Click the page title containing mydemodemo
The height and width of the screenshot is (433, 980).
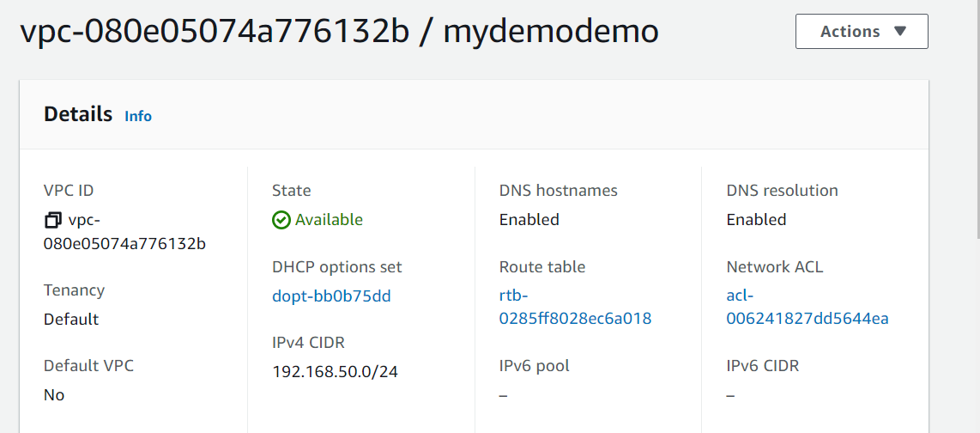point(339,32)
